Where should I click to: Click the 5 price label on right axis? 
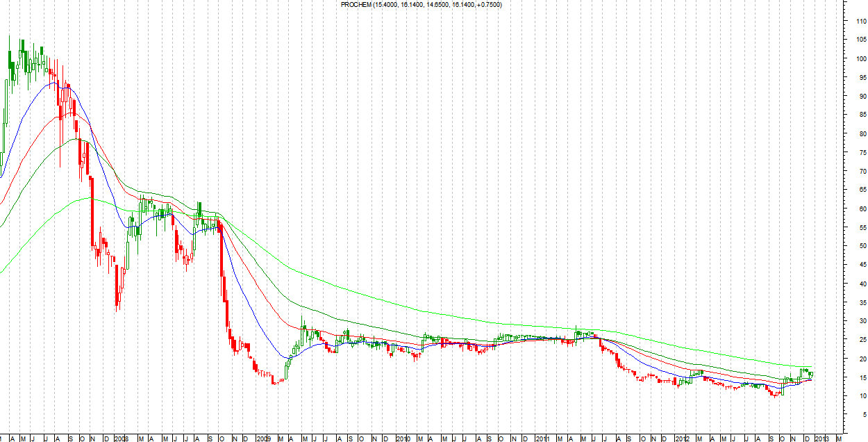pos(862,415)
